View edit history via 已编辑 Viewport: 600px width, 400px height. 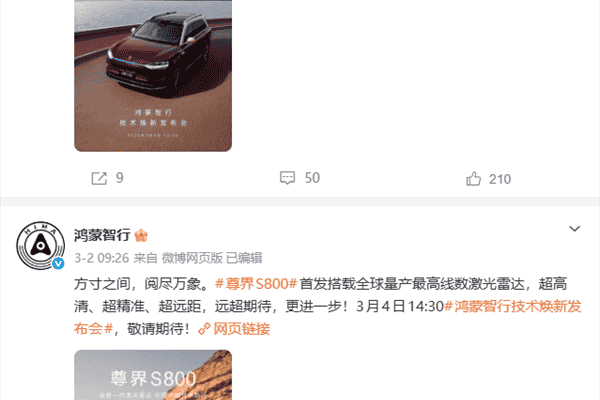point(244,258)
